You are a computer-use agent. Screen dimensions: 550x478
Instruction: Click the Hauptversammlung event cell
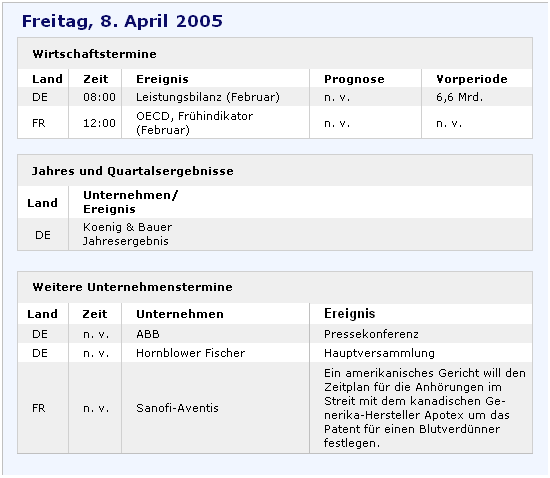(x=379, y=353)
